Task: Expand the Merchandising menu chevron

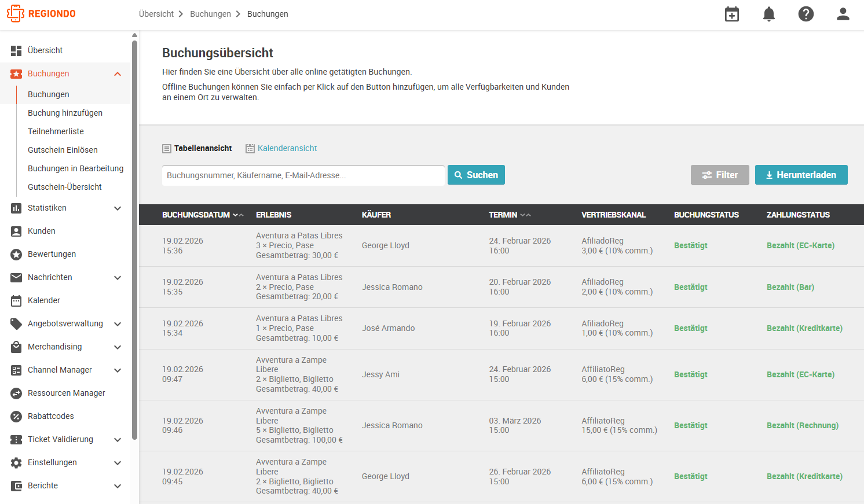Action: 118,347
